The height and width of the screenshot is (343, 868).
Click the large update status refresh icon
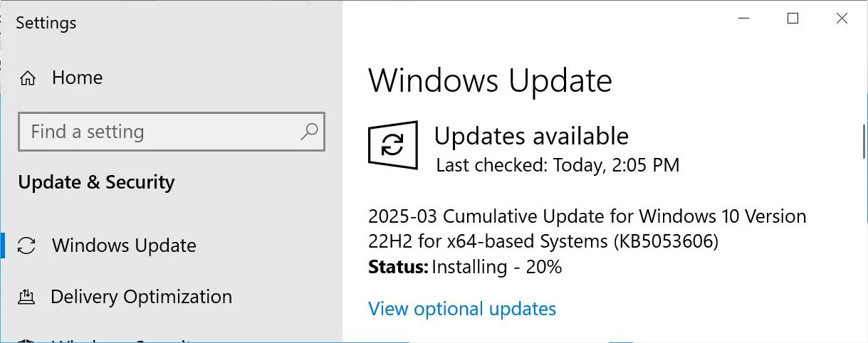click(392, 145)
